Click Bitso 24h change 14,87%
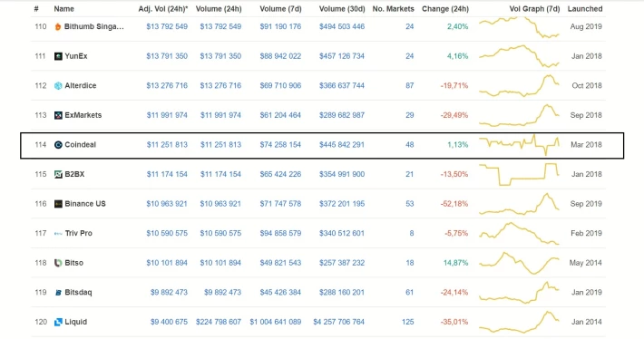Screen dimensions: 644x339 coord(456,263)
